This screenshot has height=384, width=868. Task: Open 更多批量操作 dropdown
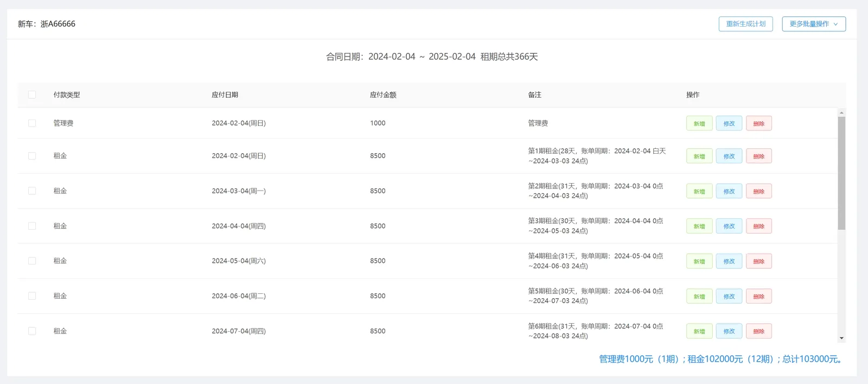click(814, 24)
